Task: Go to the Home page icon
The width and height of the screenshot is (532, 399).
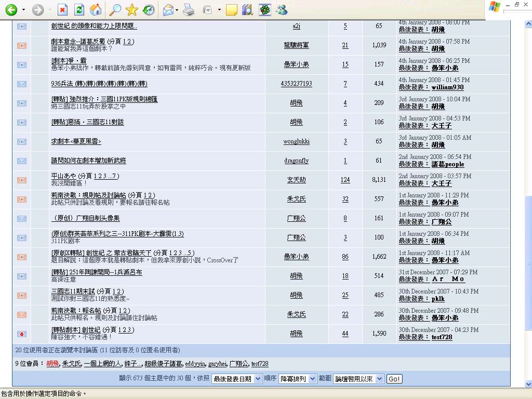Action: pos(96,10)
